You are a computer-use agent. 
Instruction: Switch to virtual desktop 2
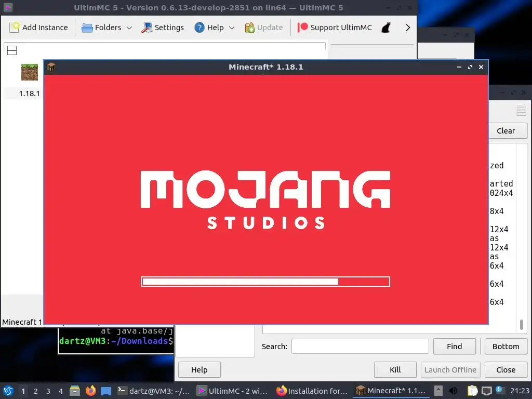36,391
